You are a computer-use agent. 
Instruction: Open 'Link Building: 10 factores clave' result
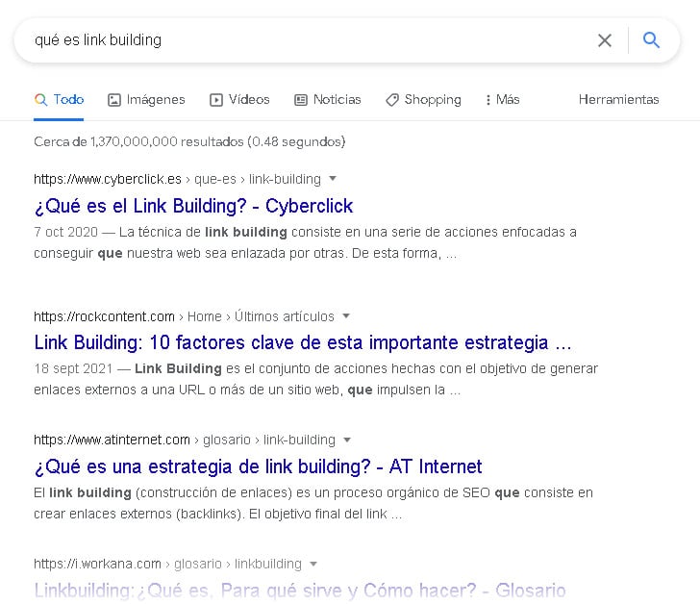tap(303, 342)
